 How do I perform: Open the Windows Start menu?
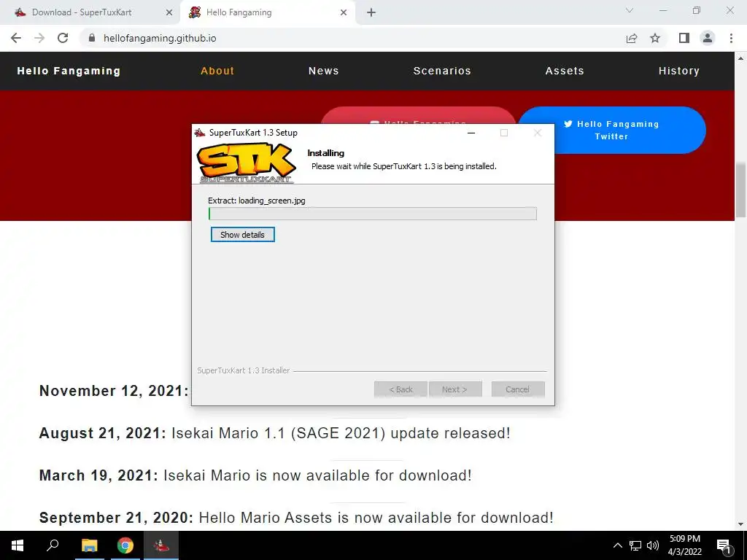(x=18, y=545)
